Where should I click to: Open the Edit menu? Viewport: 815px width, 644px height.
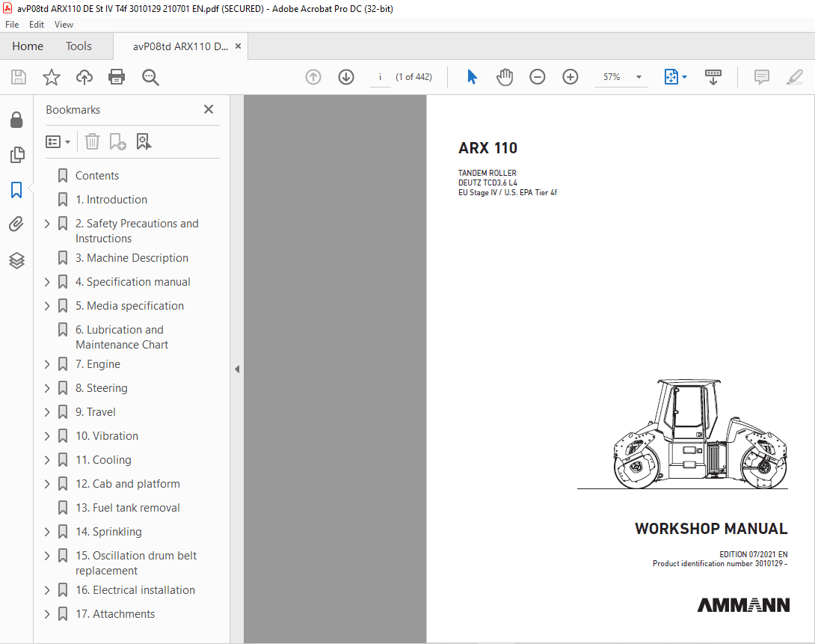36,24
